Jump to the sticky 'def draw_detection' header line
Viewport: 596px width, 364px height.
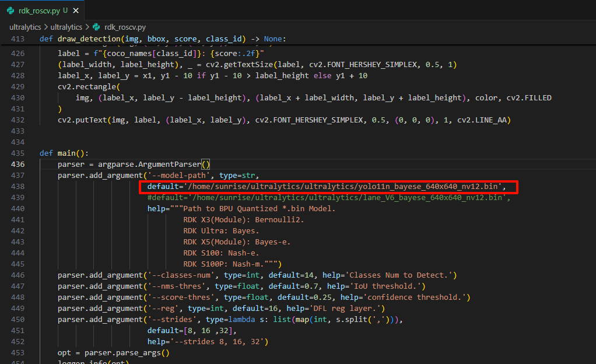(x=163, y=39)
